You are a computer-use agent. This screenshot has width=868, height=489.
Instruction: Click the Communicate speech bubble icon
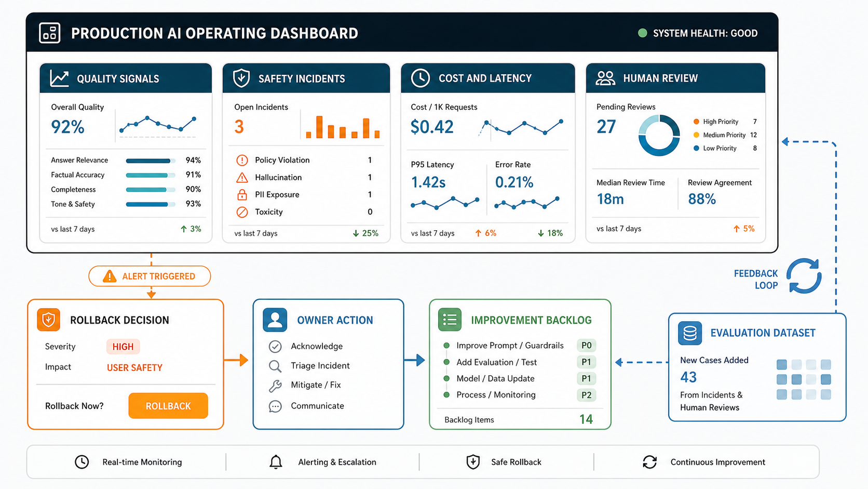(275, 406)
